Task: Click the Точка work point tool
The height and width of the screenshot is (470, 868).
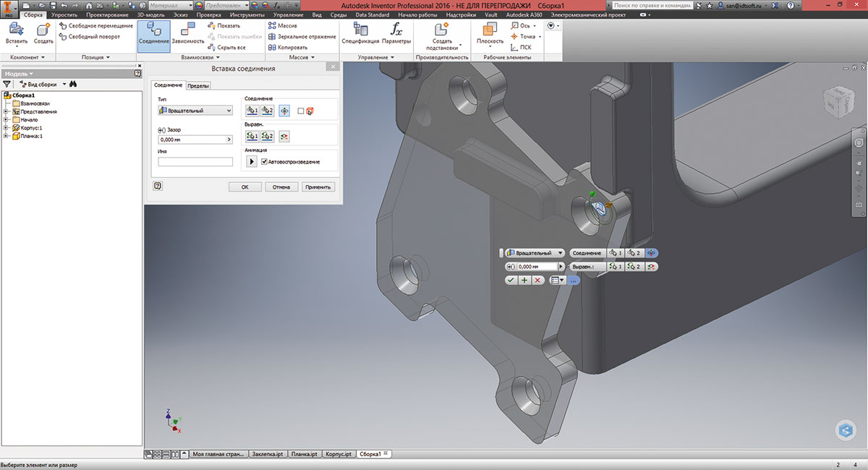Action: point(526,36)
